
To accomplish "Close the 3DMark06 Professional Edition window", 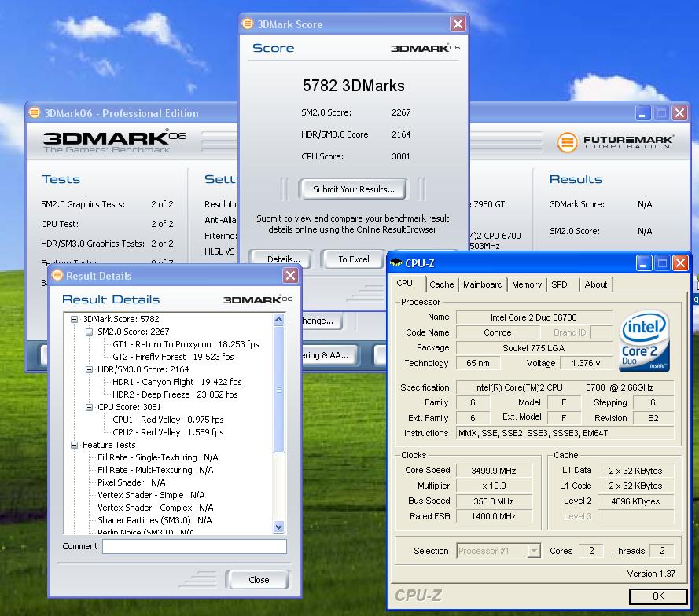I will click(679, 112).
